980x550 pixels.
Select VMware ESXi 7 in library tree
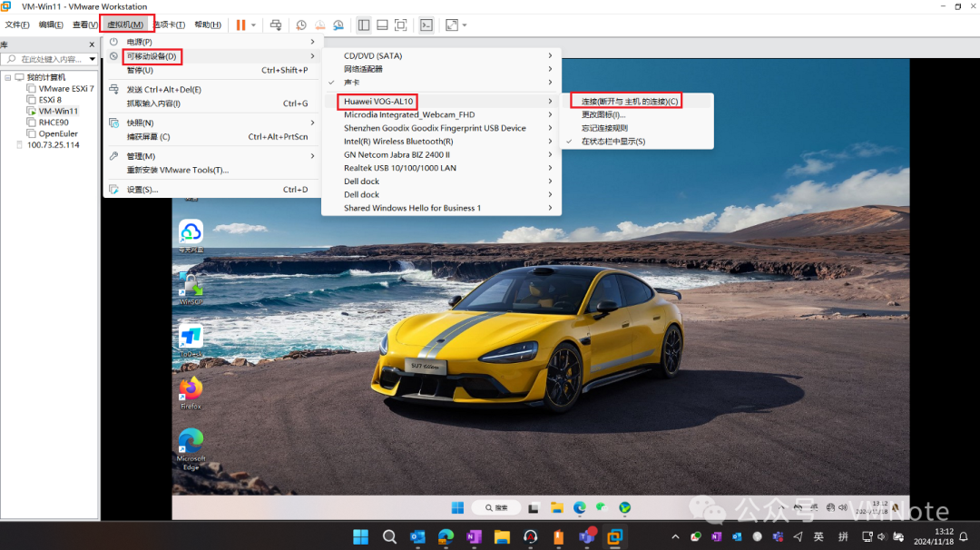pos(65,89)
